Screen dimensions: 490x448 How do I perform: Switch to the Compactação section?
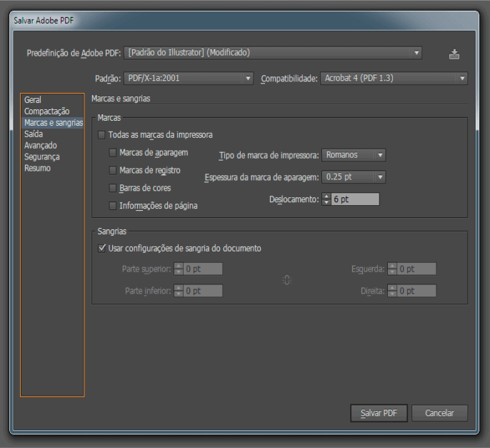46,111
